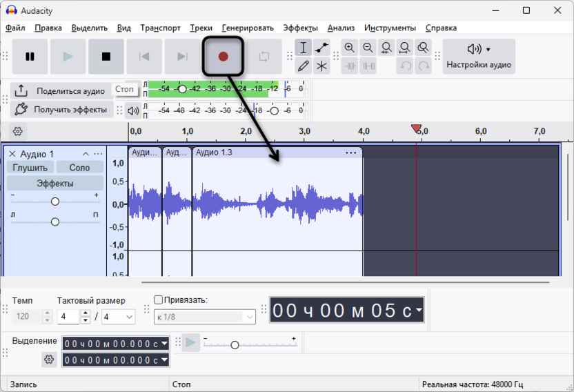This screenshot has height=392, width=574.
Task: Adjust the playback speed slider knob
Action: (235, 345)
